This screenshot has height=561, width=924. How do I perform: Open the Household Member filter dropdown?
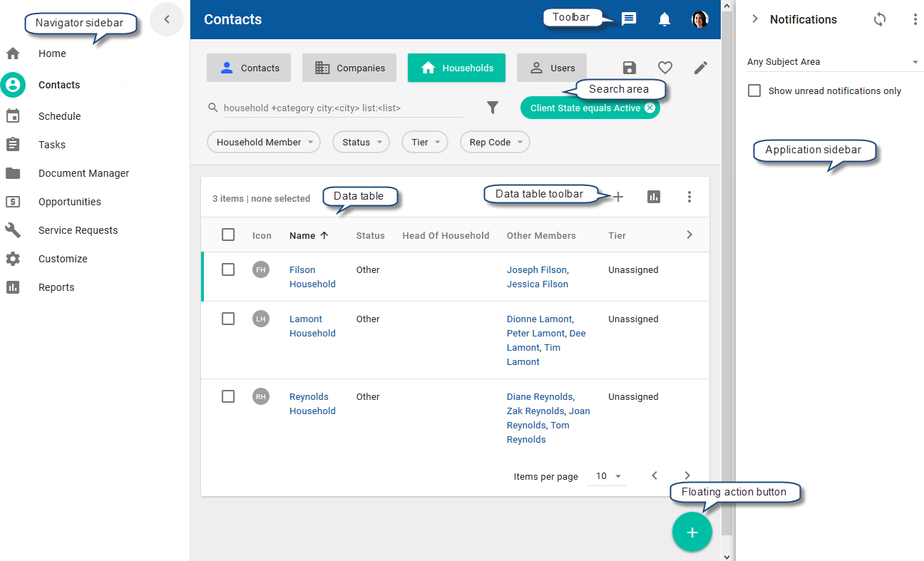(x=264, y=142)
